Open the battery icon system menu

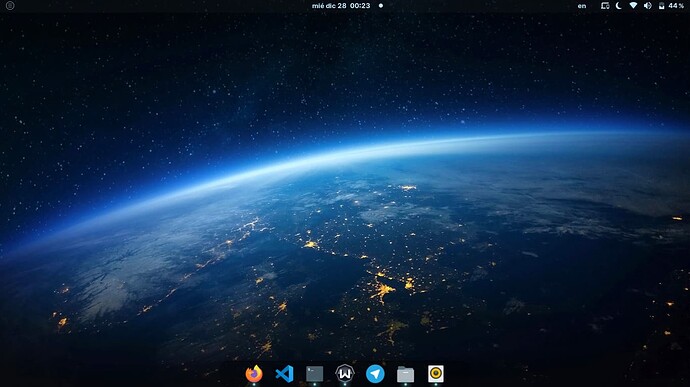coord(661,6)
